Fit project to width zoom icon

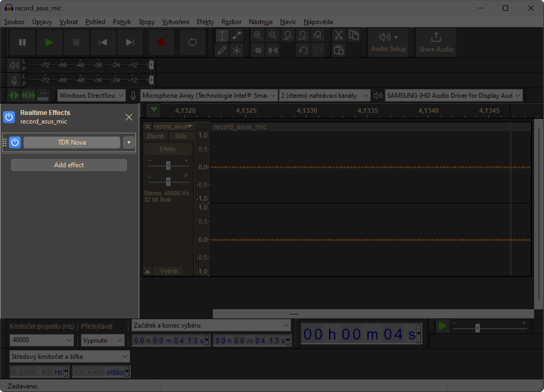(303, 36)
